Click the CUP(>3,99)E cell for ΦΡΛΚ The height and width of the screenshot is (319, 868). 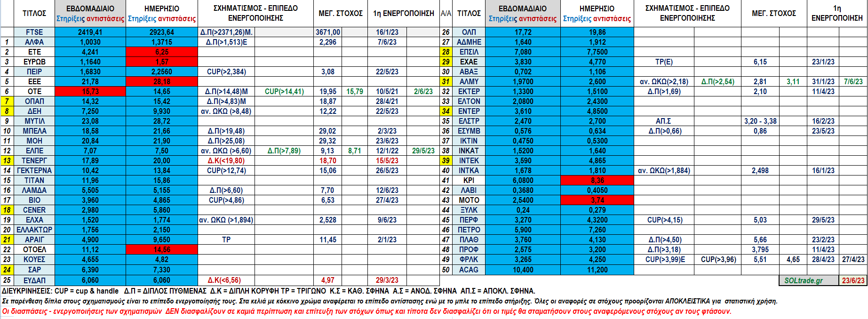tap(664, 259)
